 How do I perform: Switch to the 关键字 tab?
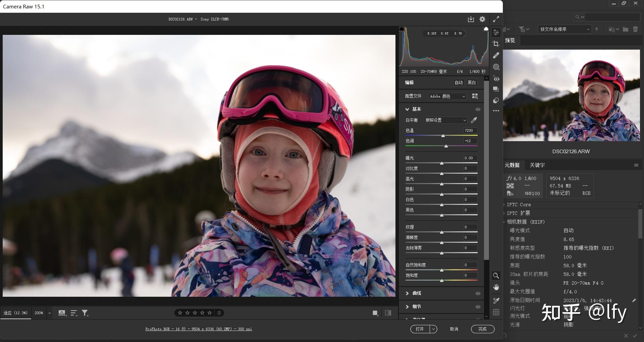pos(537,165)
